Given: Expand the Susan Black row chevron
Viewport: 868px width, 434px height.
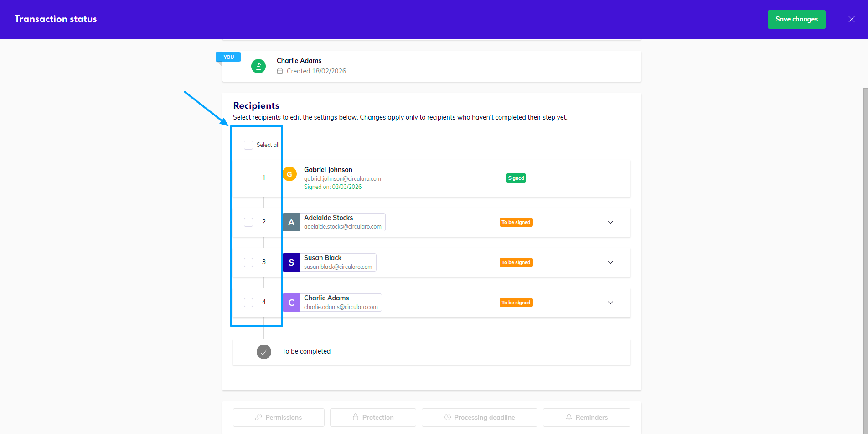Looking at the screenshot, I should 610,262.
